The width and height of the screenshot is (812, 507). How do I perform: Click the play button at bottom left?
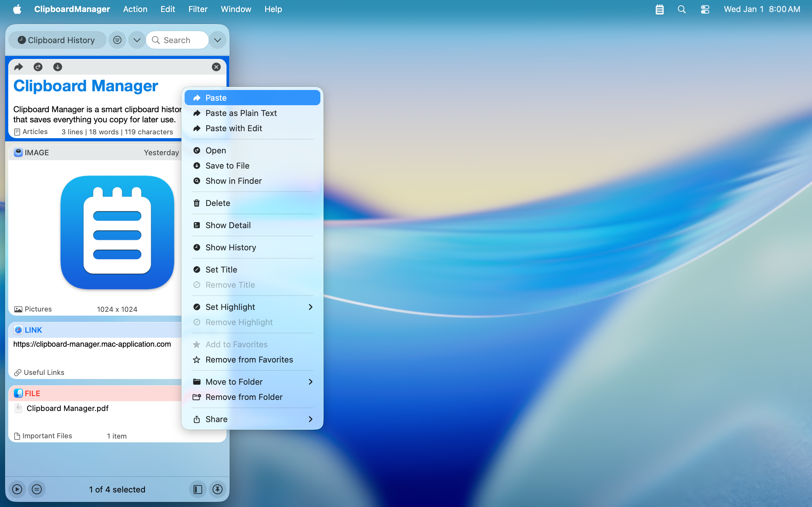point(17,489)
